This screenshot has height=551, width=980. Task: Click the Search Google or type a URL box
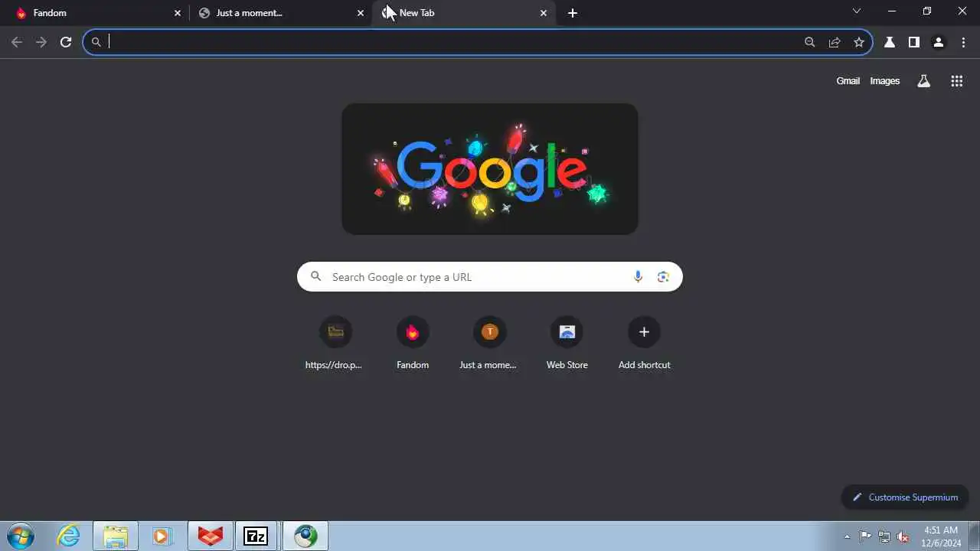pyautogui.click(x=490, y=277)
